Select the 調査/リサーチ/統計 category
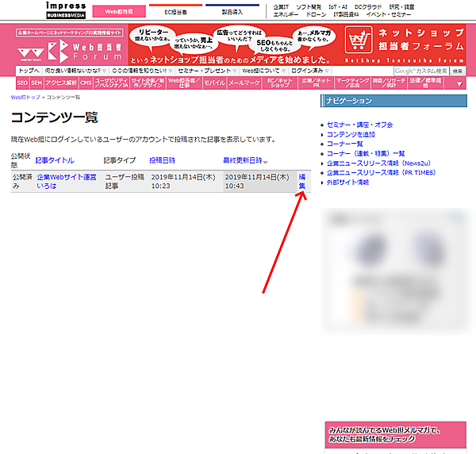 (389, 83)
